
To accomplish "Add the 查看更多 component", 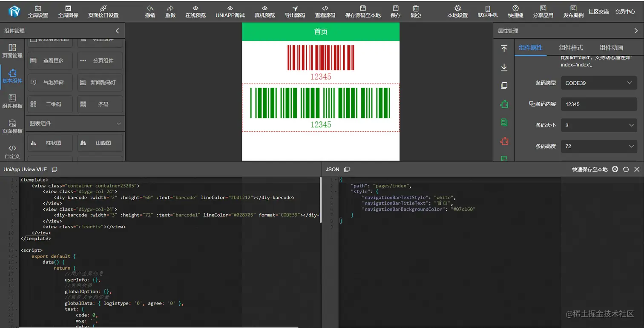I will pyautogui.click(x=50, y=60).
